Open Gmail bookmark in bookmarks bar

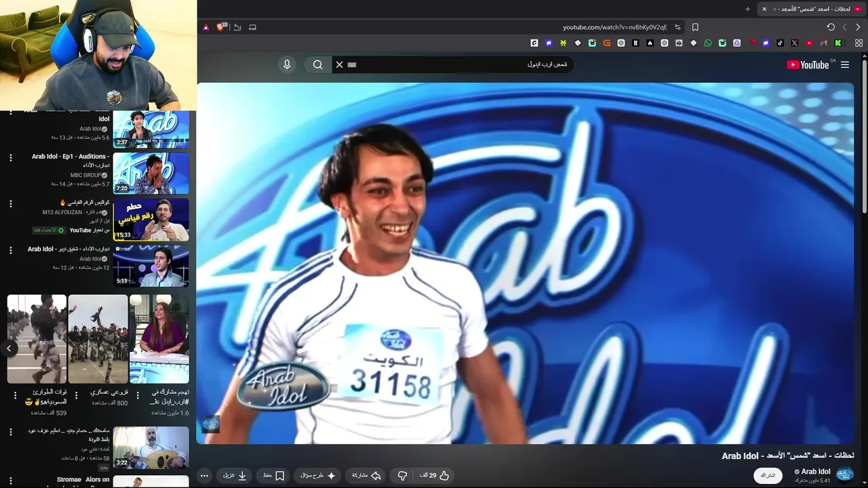823,43
